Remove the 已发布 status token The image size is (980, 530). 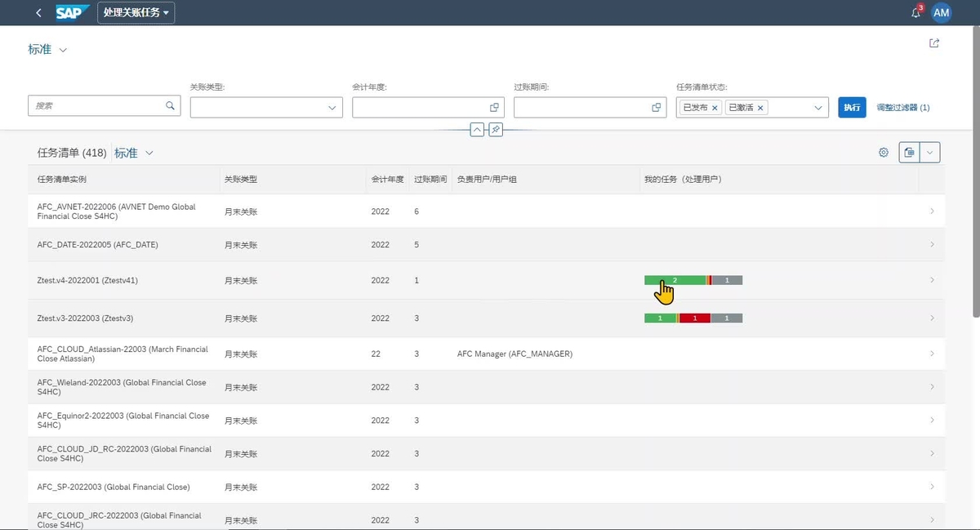(715, 108)
